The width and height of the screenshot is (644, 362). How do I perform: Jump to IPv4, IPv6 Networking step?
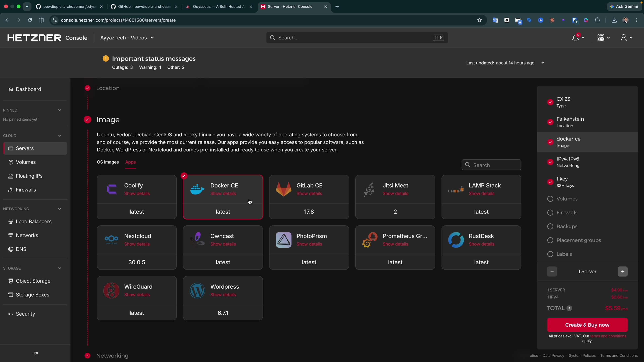[587, 162]
